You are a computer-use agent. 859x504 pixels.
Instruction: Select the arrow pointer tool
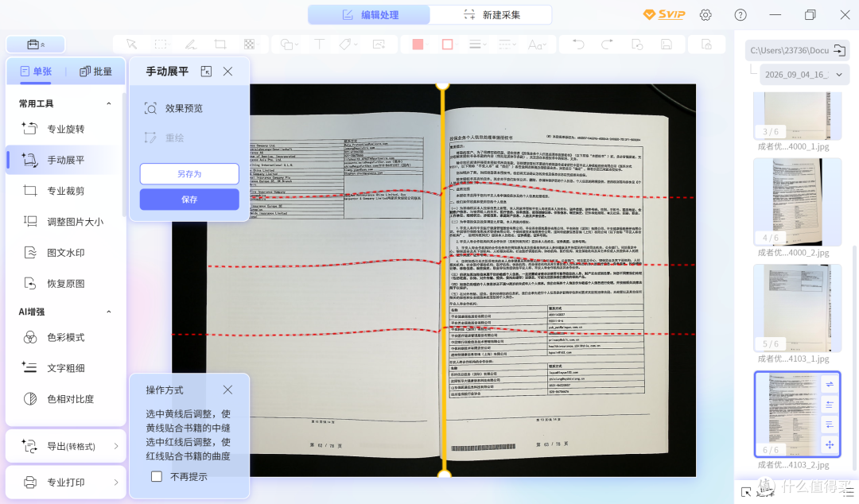coord(131,45)
